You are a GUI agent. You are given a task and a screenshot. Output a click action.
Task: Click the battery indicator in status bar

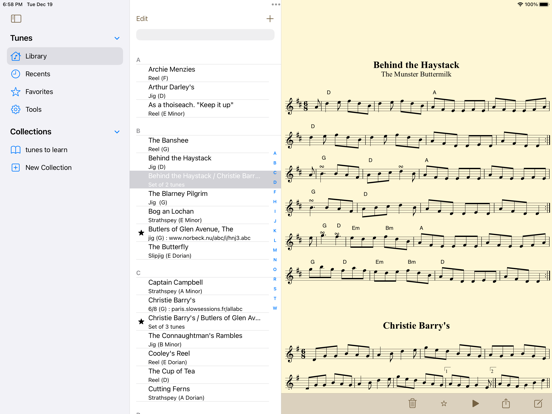click(x=544, y=4)
